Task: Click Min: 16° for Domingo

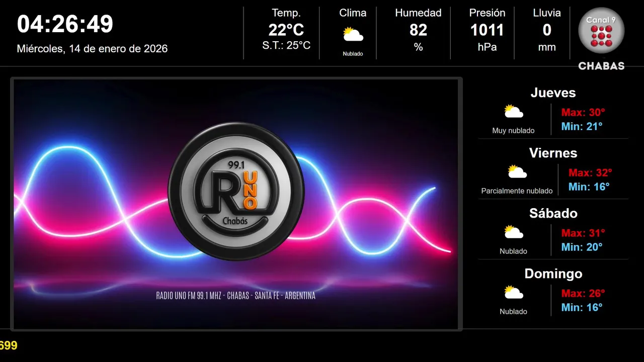Action: click(582, 307)
